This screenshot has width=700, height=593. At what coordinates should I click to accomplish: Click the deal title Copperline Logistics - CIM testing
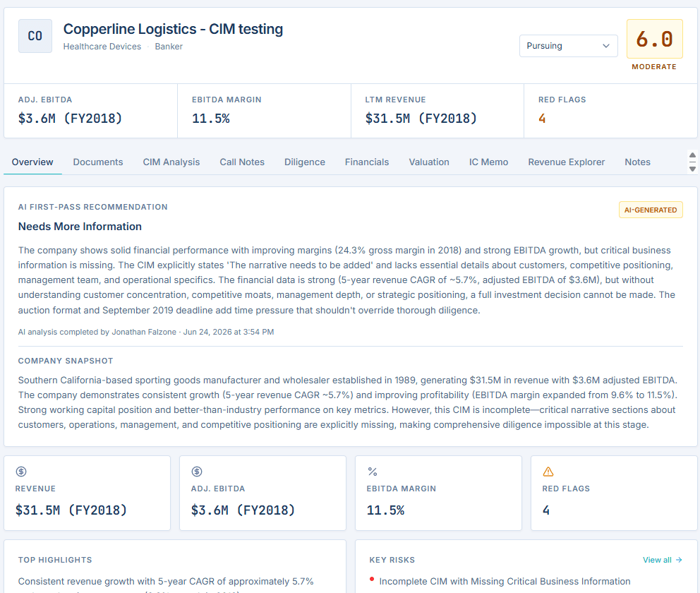point(173,29)
